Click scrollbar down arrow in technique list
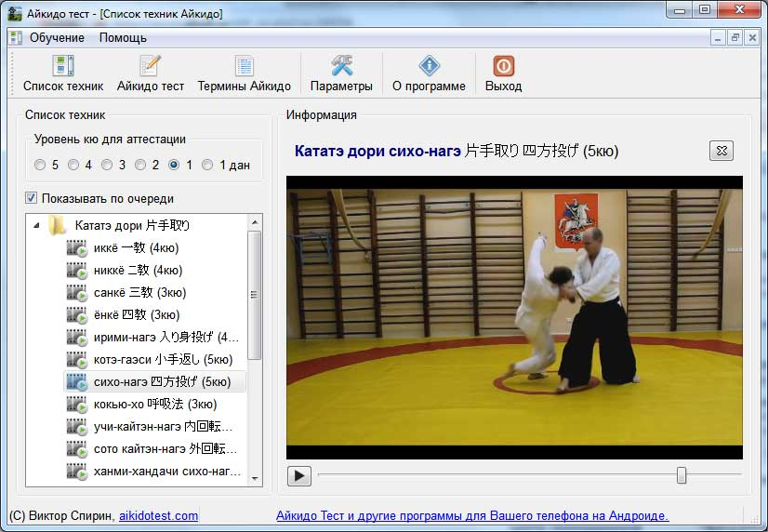 click(x=256, y=478)
